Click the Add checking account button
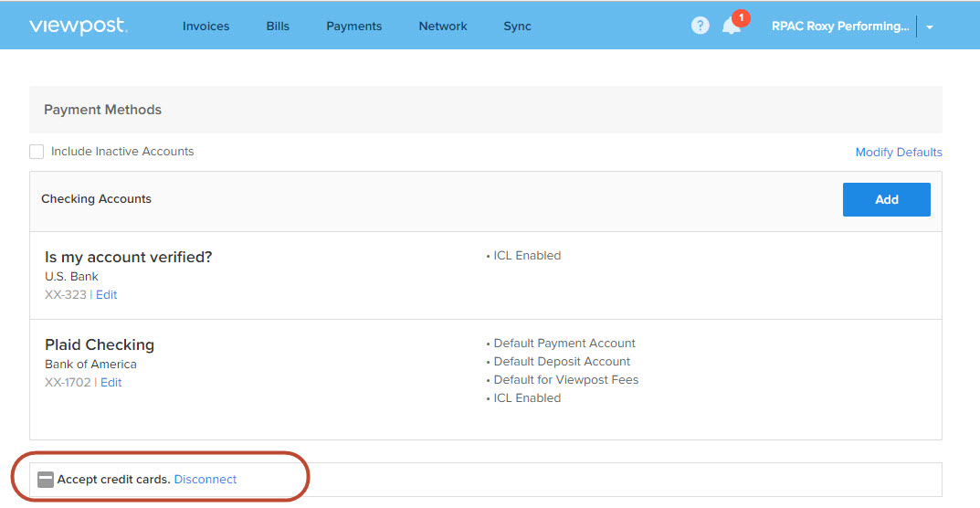Image resolution: width=980 pixels, height=508 pixels. 886,199
